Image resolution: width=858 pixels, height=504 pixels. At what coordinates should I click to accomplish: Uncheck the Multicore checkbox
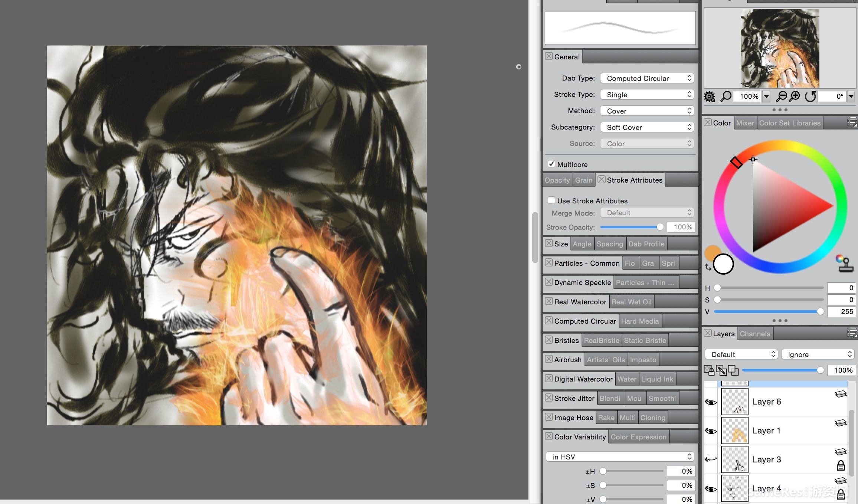[551, 164]
